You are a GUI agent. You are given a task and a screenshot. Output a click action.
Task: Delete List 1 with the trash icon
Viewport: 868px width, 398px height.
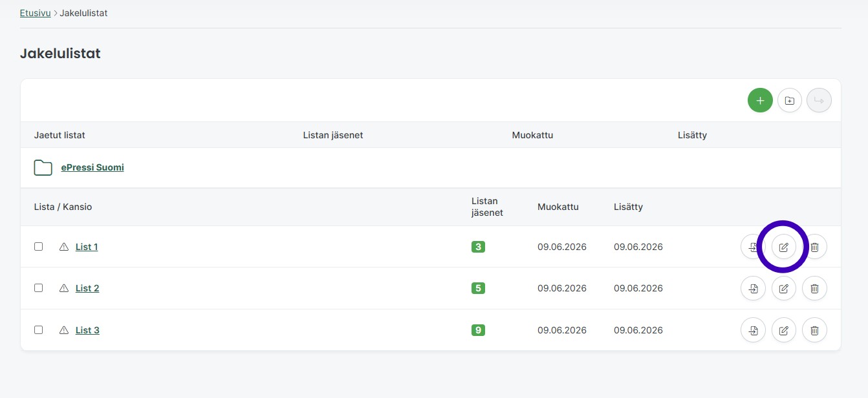(815, 247)
